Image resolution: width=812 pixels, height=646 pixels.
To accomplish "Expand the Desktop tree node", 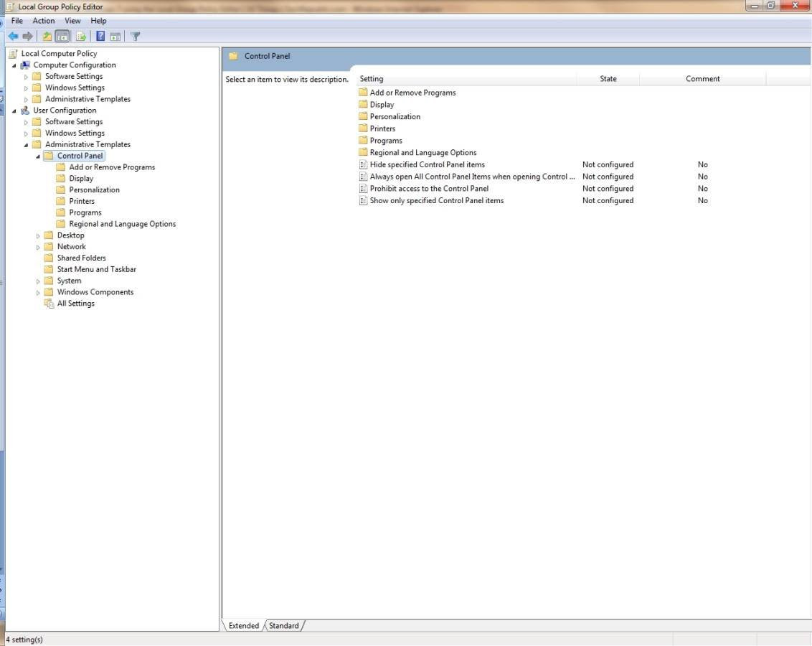I will pos(38,235).
